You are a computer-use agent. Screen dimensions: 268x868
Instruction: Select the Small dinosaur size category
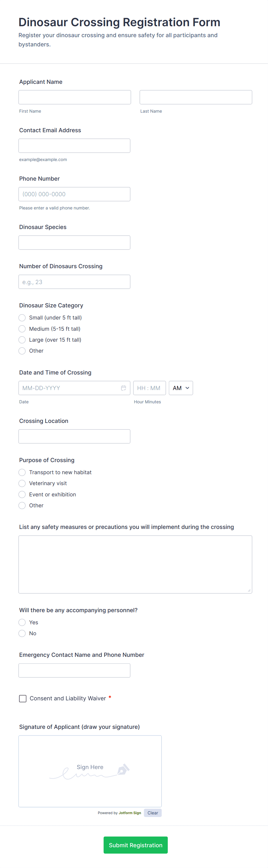(x=22, y=317)
